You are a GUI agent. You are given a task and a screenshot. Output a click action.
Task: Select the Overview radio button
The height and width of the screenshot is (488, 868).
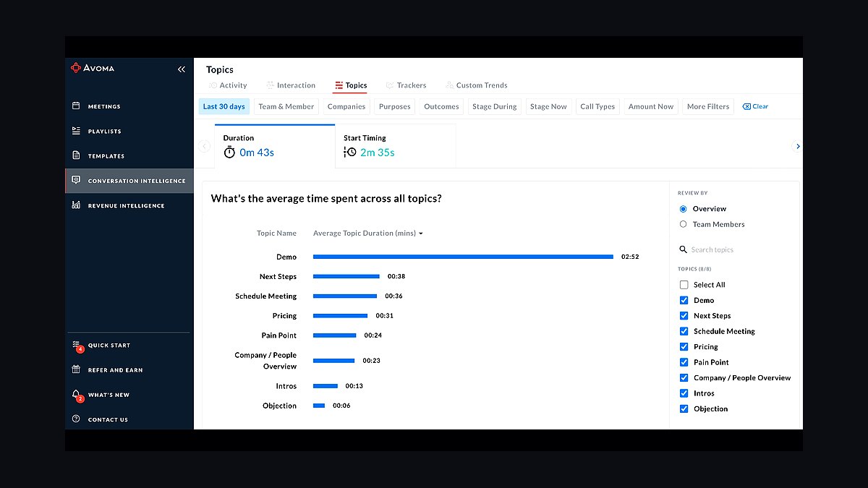tap(684, 209)
